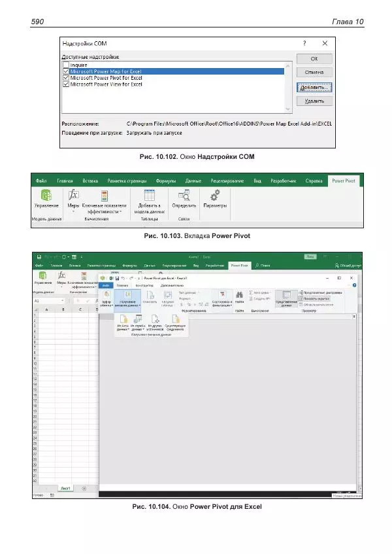The image size is (392, 554).
Task: Click the Обновить icon in the Power Pivot window
Action: pos(150,295)
